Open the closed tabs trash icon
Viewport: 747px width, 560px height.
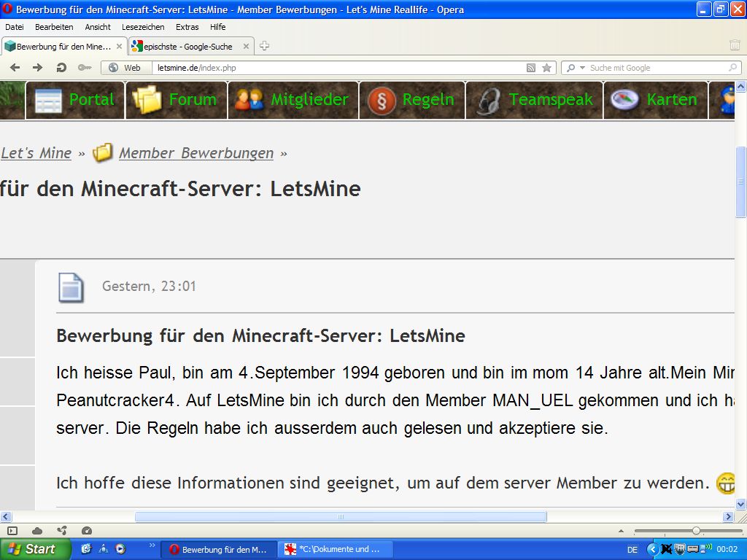(x=735, y=45)
